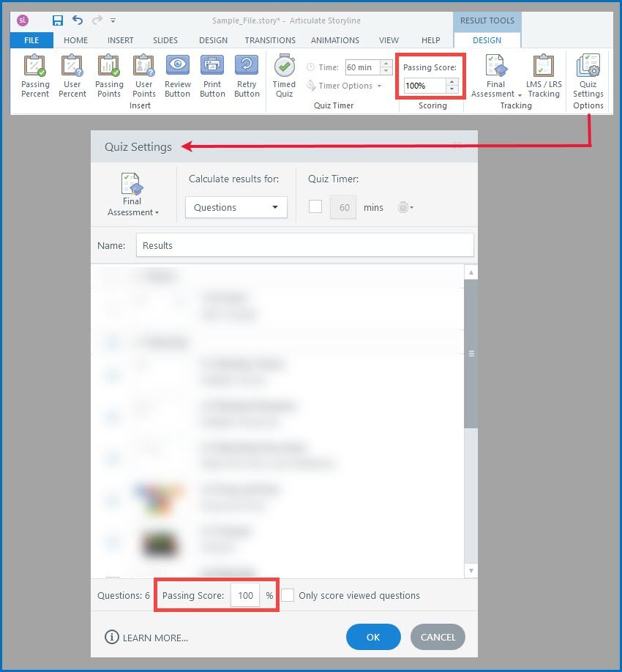Screen dimensions: 622x672
Task: Click the Learn More info icon
Action: coord(111,637)
